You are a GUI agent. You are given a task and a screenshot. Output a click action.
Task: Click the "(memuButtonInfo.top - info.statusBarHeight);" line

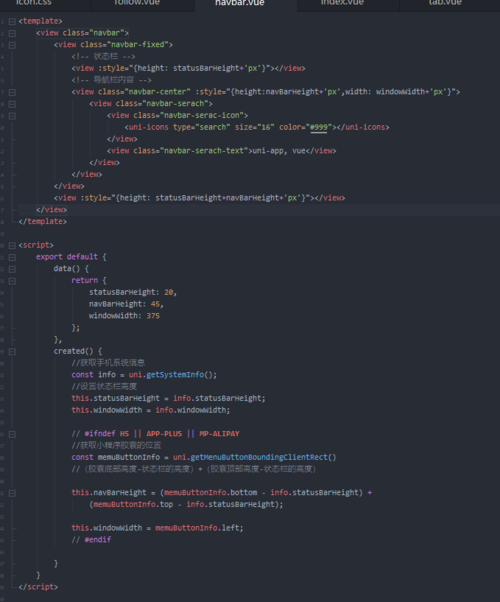(186, 504)
